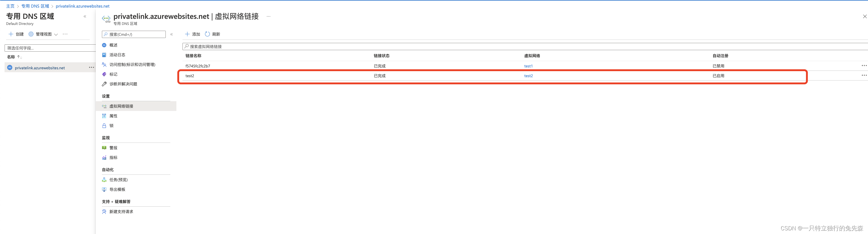Open 管理视图 gear dropdown
Viewport: 868px width, 234px height.
coord(43,34)
